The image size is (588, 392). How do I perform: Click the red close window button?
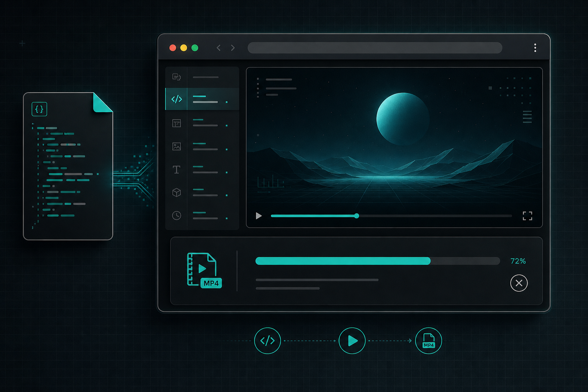[173, 48]
